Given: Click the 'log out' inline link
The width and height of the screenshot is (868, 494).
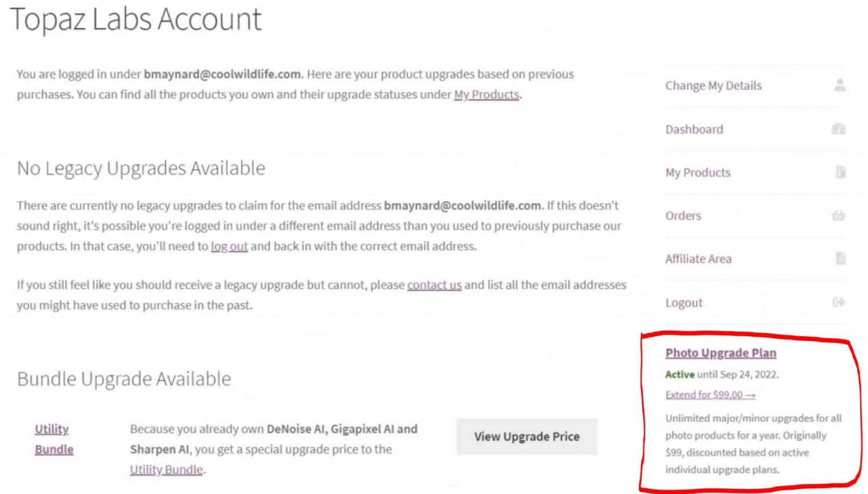Looking at the screenshot, I should 229,246.
